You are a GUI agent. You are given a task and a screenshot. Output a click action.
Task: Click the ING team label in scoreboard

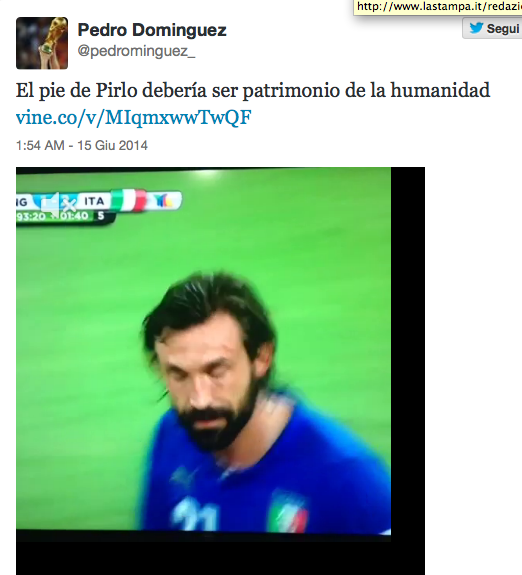22,202
